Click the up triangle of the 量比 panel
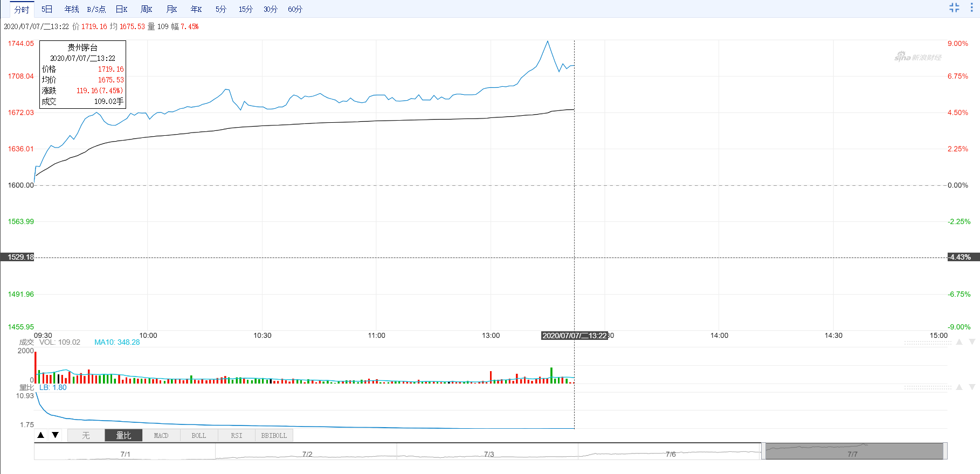 [959, 387]
